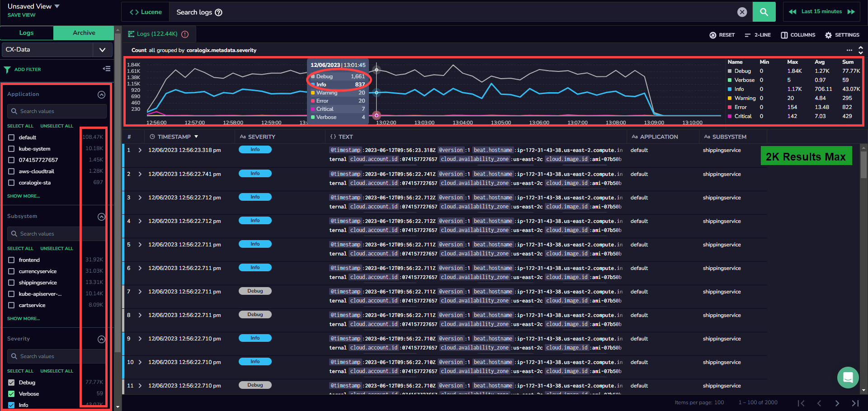Screen dimensions: 868x411
Task: Collapse the filter sidebar panel icon
Action: [107, 69]
